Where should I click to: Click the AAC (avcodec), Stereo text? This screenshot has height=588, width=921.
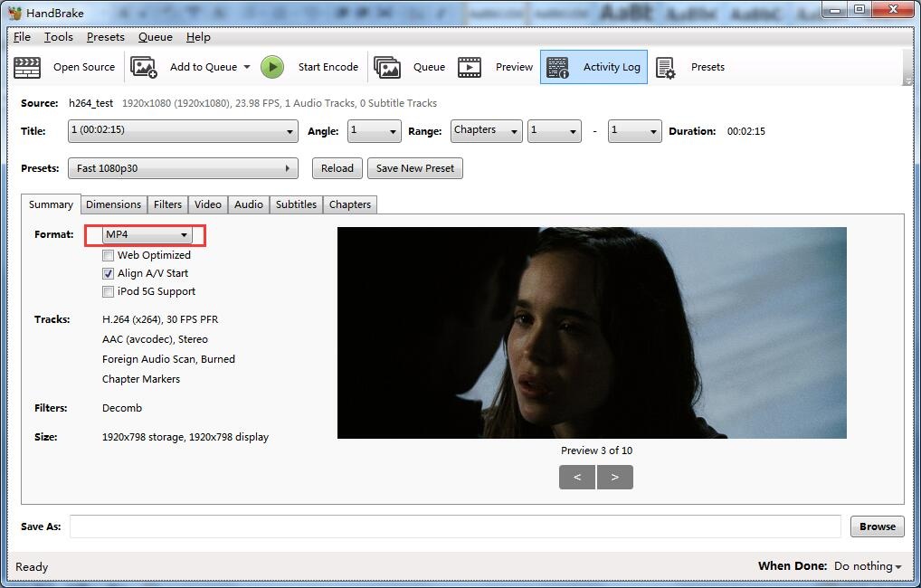155,339
